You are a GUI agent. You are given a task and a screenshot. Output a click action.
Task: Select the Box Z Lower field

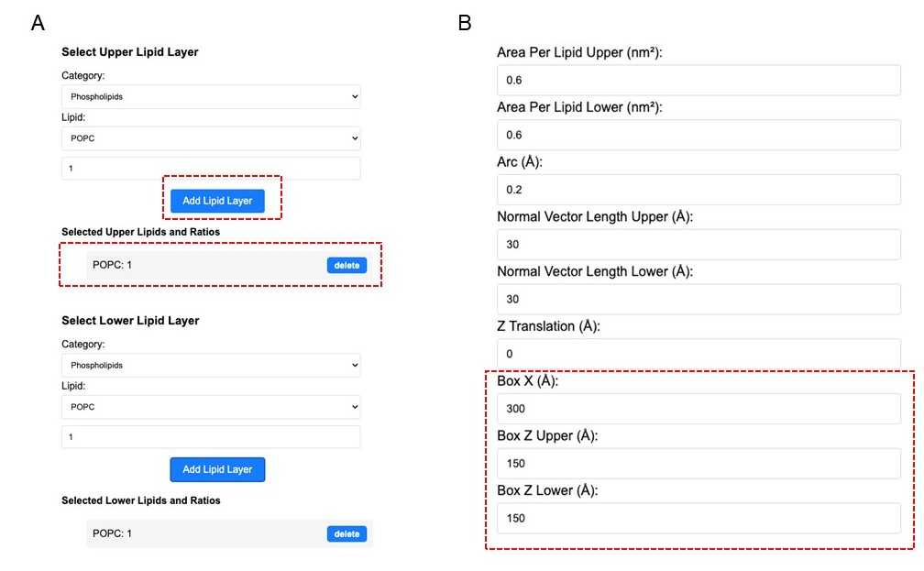tap(698, 519)
